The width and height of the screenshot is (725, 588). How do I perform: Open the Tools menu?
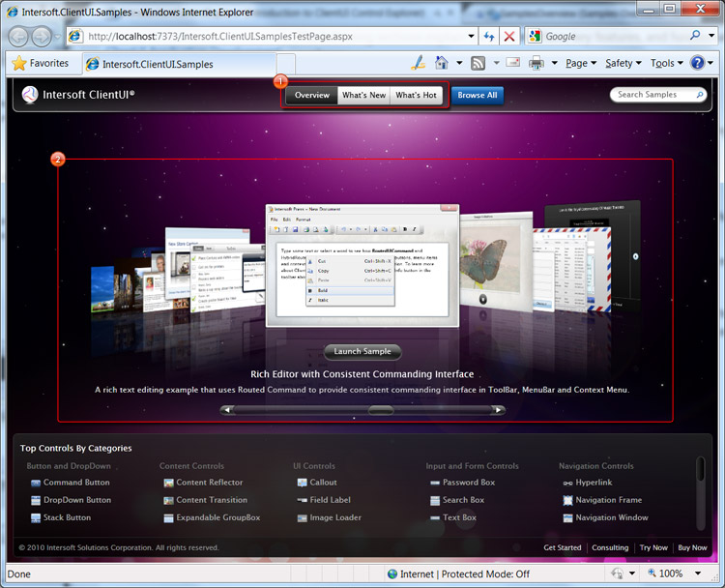coord(667,63)
